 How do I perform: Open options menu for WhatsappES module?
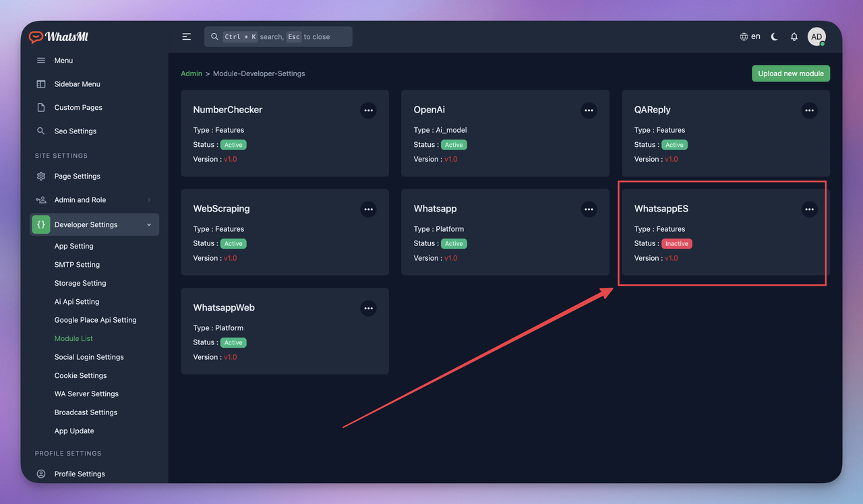[x=809, y=210]
